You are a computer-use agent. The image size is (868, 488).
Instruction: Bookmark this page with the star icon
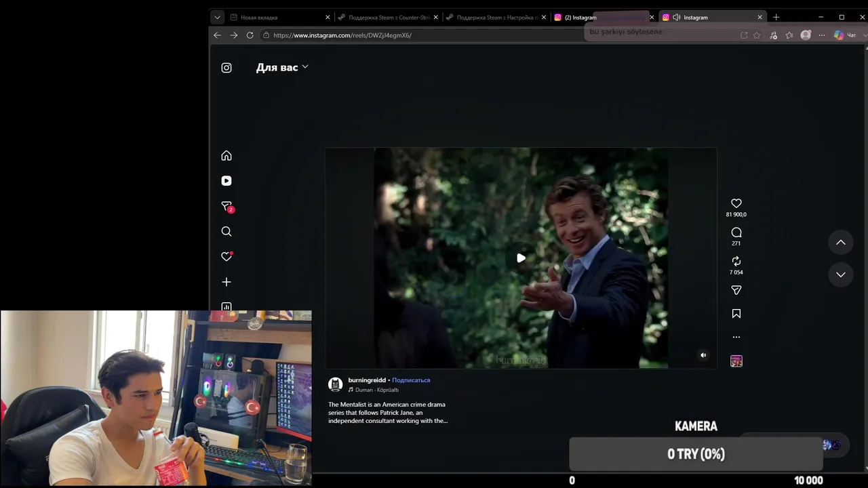[757, 35]
